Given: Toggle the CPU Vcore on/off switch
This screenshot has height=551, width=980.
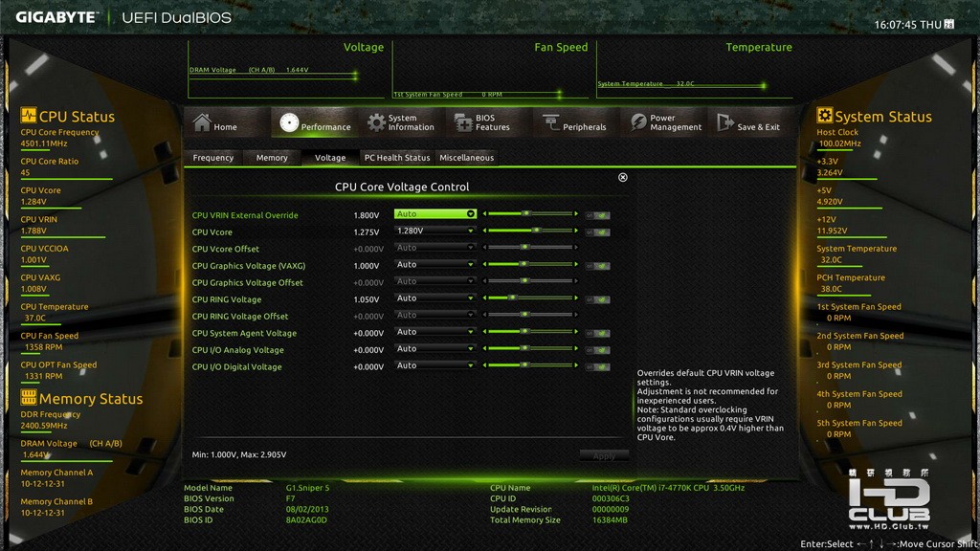Looking at the screenshot, I should [597, 232].
